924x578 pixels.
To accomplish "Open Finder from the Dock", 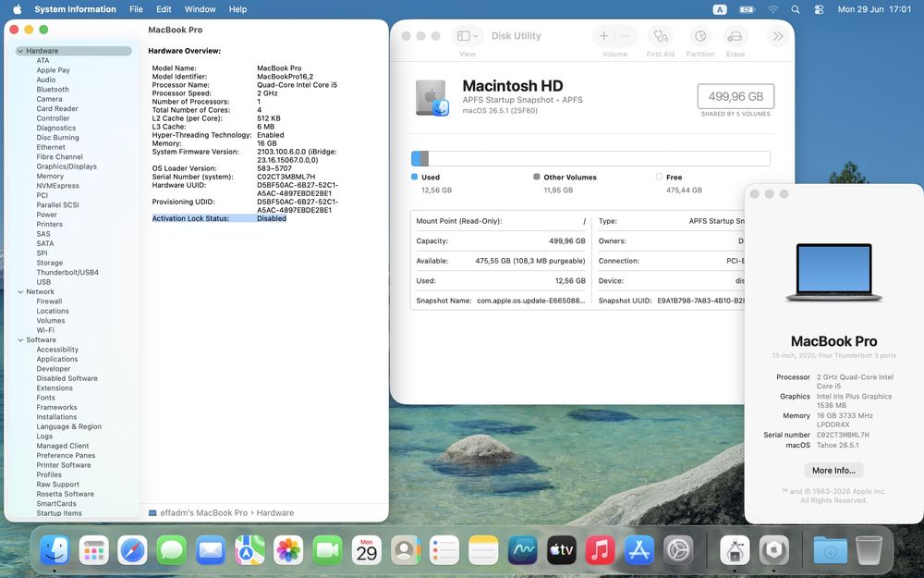I will coord(55,550).
